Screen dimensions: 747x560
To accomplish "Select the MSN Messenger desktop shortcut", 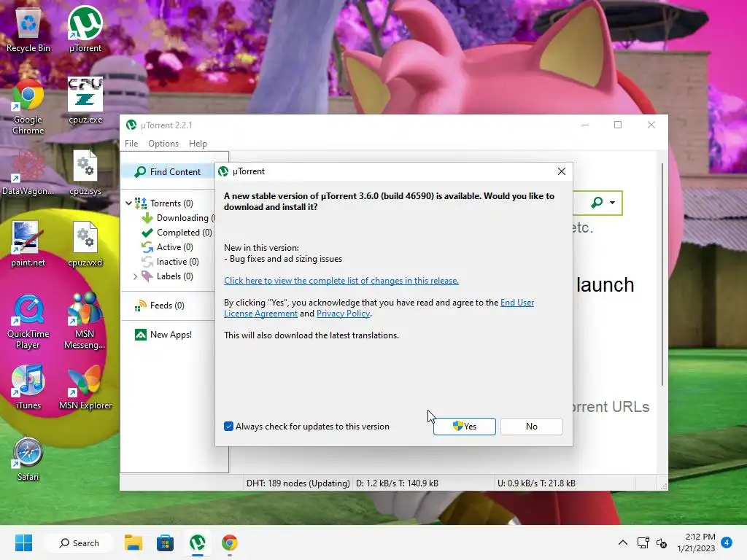I will [85, 321].
